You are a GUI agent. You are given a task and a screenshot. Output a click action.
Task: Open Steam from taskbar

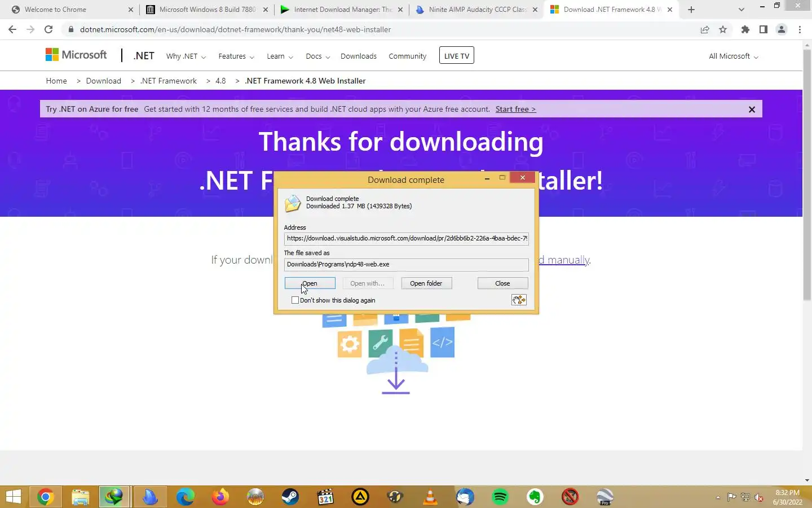click(x=290, y=497)
